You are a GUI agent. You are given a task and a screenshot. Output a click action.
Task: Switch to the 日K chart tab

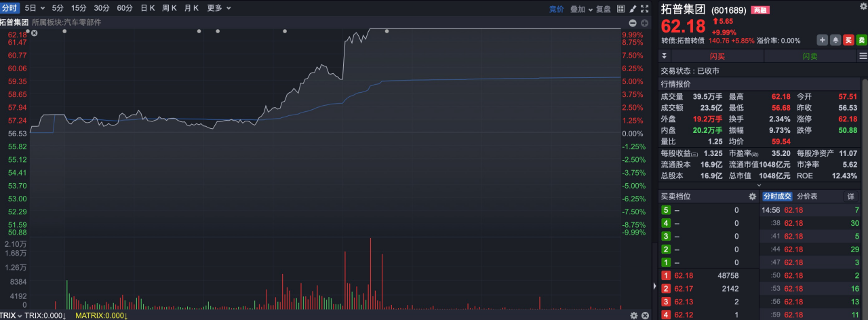point(147,8)
